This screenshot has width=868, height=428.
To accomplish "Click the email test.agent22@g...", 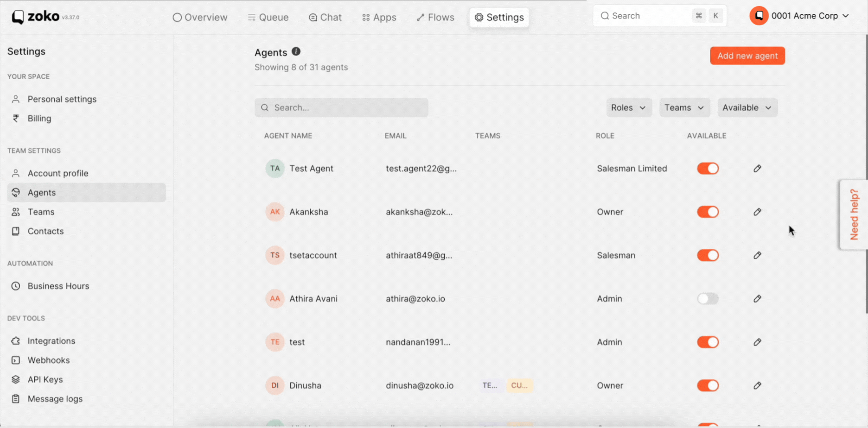I will [x=421, y=169].
